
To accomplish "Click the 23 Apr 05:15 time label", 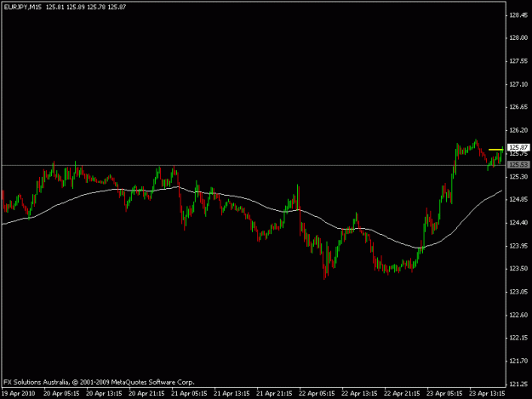I will click(x=444, y=394).
